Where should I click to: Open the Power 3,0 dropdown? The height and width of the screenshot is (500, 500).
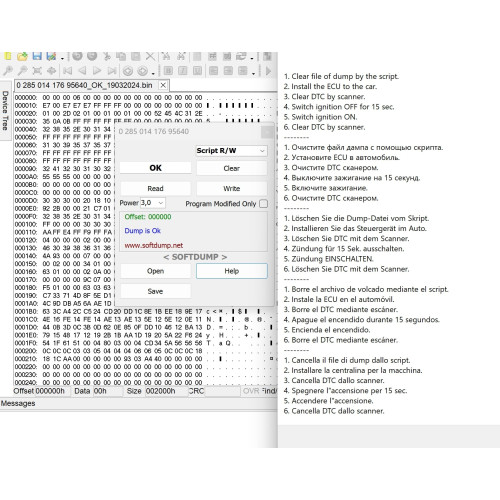click(x=152, y=203)
